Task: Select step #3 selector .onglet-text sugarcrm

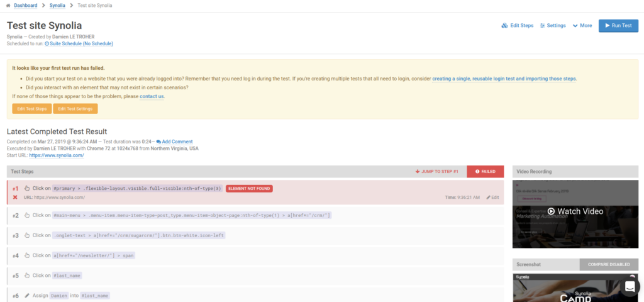Action: (139, 235)
